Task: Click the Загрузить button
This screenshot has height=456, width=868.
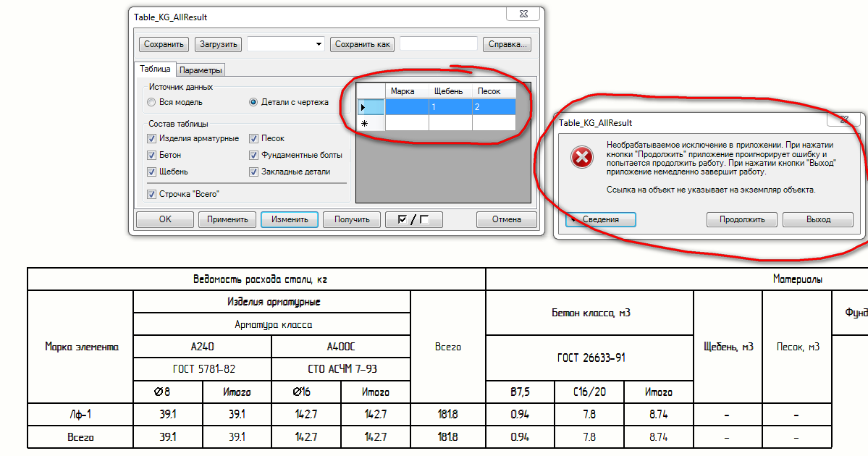Action: 218,44
